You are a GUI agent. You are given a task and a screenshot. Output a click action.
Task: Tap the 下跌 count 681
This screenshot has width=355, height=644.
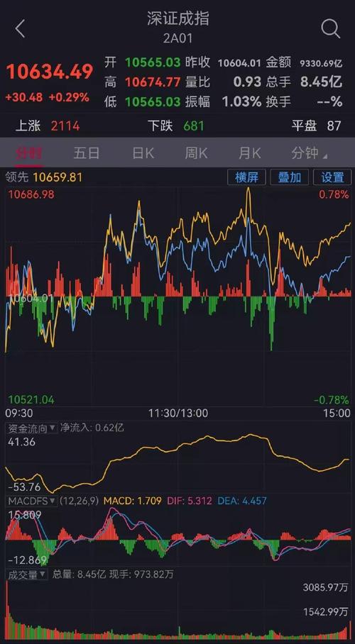point(194,126)
